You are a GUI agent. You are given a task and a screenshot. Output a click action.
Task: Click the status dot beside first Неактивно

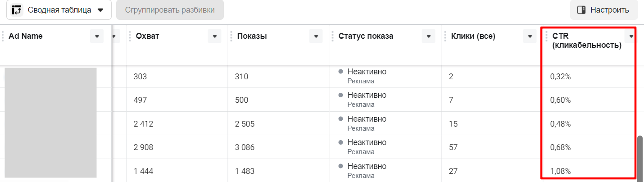point(341,72)
